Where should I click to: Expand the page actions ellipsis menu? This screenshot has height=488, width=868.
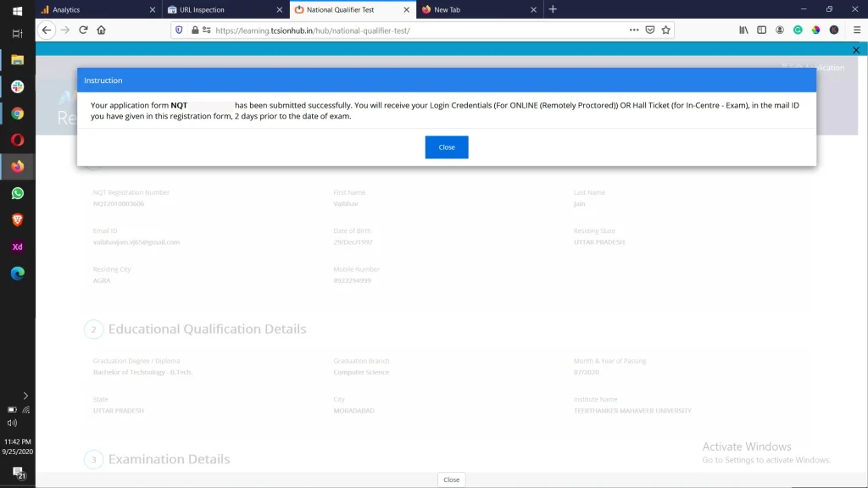click(x=634, y=30)
